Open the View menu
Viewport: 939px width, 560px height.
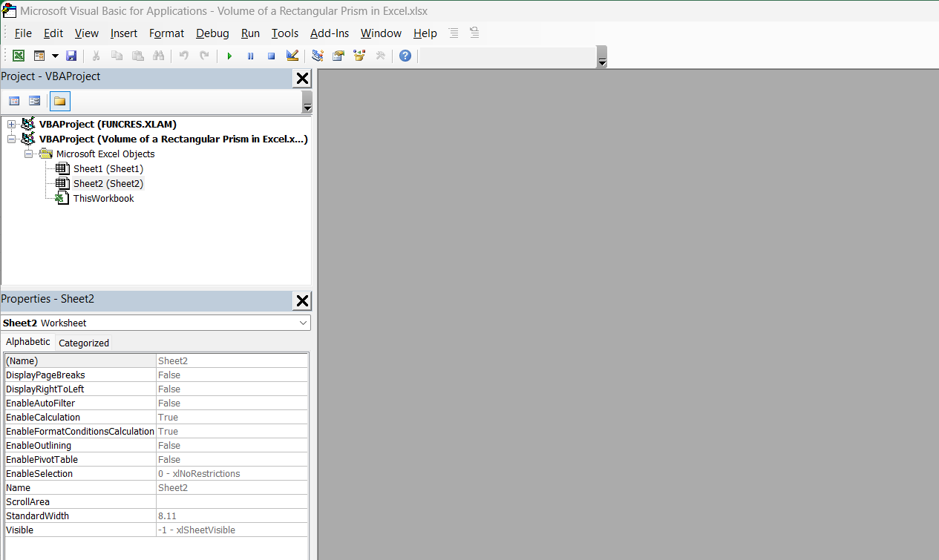tap(87, 33)
